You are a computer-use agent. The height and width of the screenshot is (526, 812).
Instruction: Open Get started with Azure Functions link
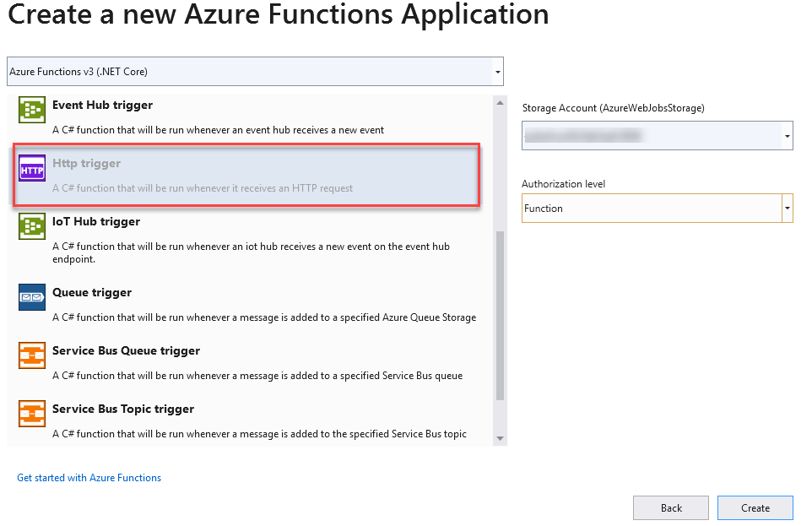[x=89, y=478]
